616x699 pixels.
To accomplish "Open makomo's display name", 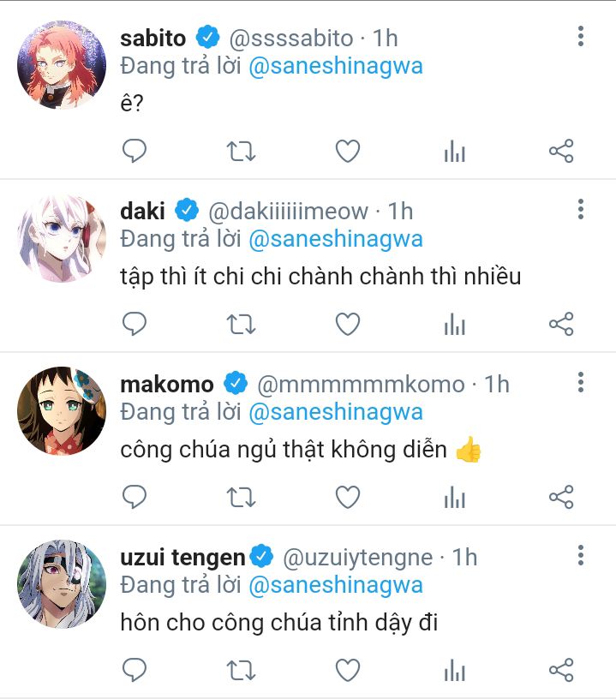I will (167, 385).
